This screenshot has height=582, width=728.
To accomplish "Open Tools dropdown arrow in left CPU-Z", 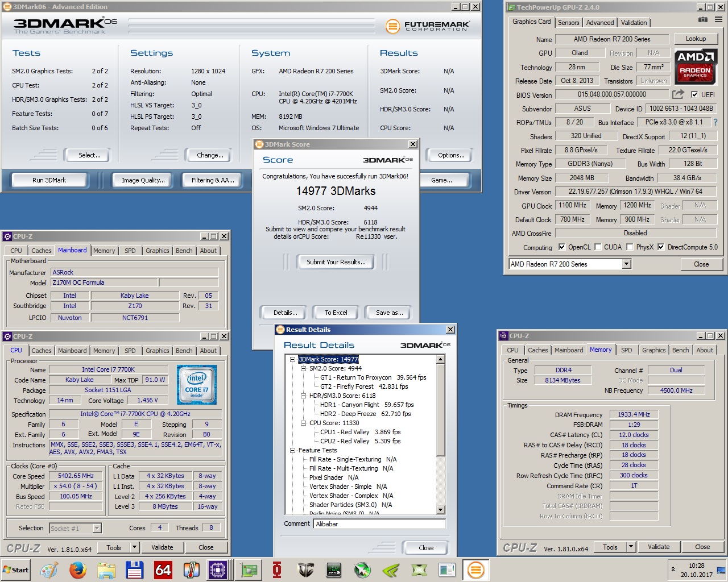I will [135, 548].
